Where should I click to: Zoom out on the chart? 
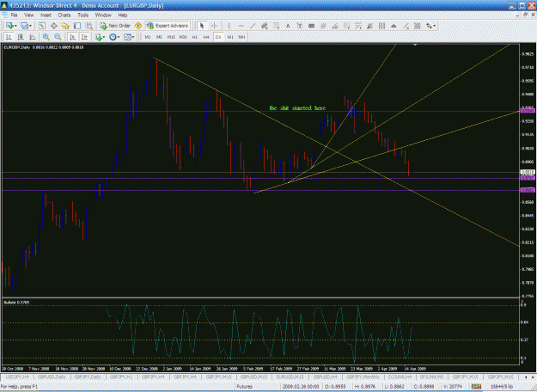(x=58, y=37)
